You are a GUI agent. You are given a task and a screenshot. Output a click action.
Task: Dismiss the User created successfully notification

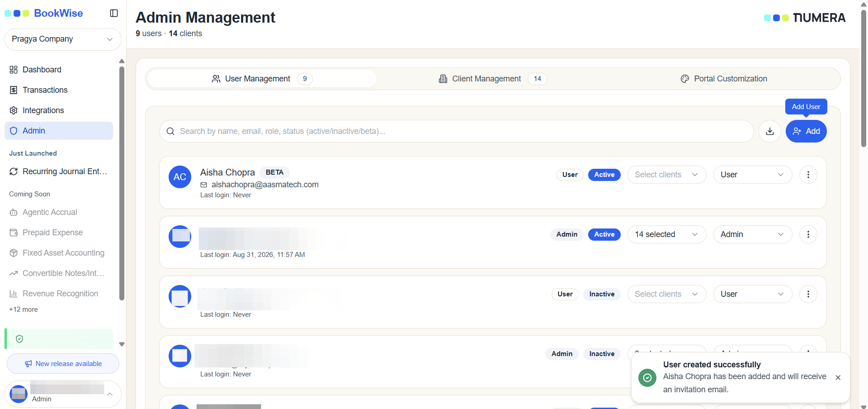click(838, 377)
